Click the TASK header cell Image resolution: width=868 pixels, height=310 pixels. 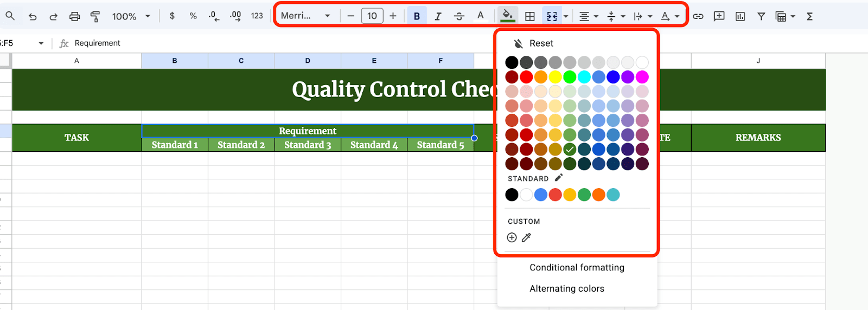[x=76, y=138]
